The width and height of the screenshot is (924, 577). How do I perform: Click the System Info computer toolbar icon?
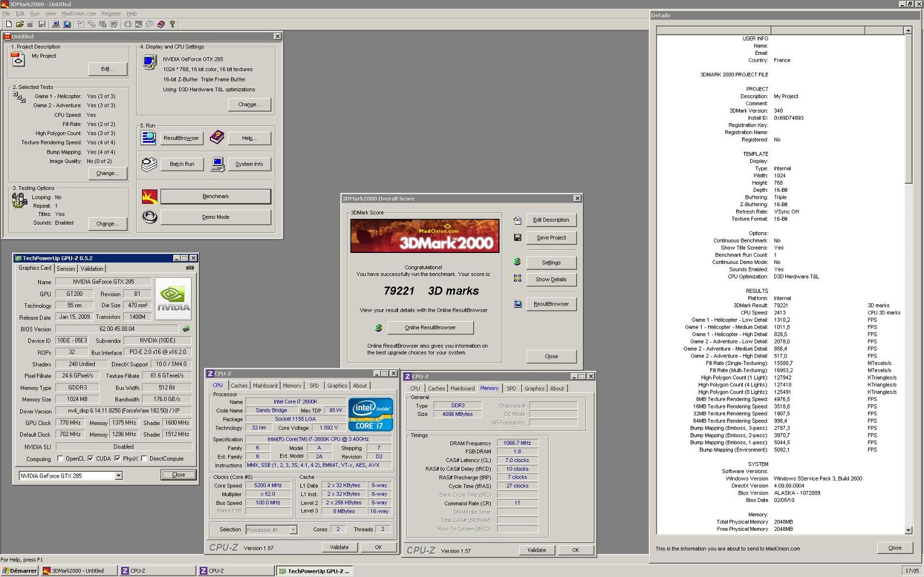coord(55,24)
